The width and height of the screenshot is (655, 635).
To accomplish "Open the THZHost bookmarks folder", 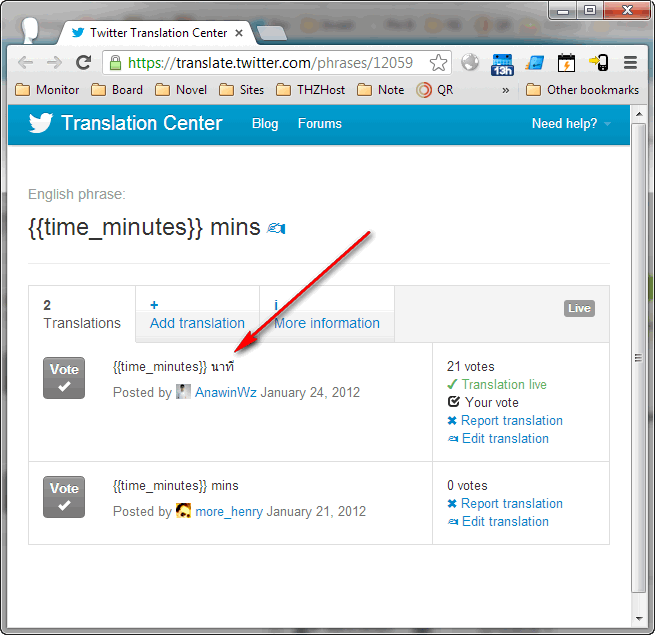I will [x=310, y=90].
